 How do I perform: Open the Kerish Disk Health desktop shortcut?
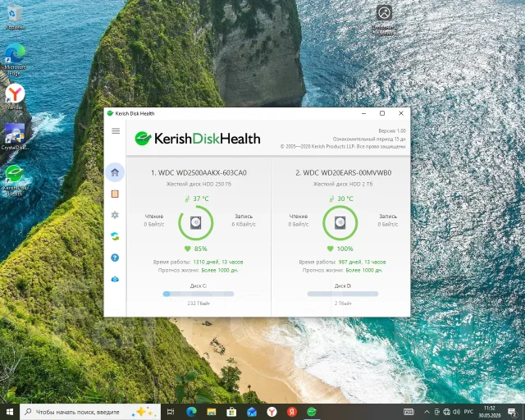pyautogui.click(x=15, y=180)
